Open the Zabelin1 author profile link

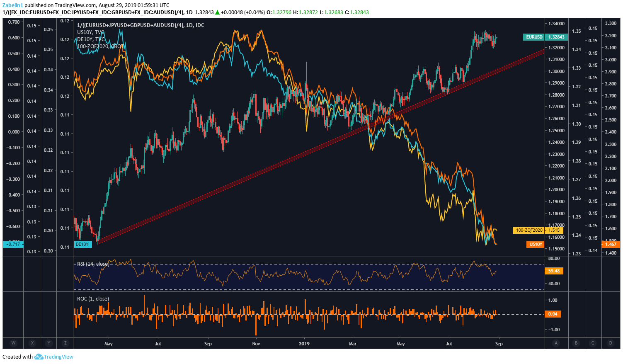(13, 5)
